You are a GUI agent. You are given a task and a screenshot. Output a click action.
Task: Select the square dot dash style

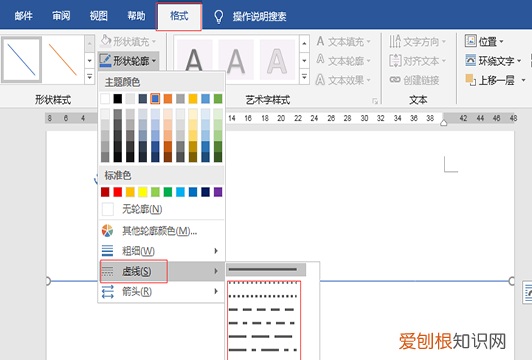click(264, 296)
